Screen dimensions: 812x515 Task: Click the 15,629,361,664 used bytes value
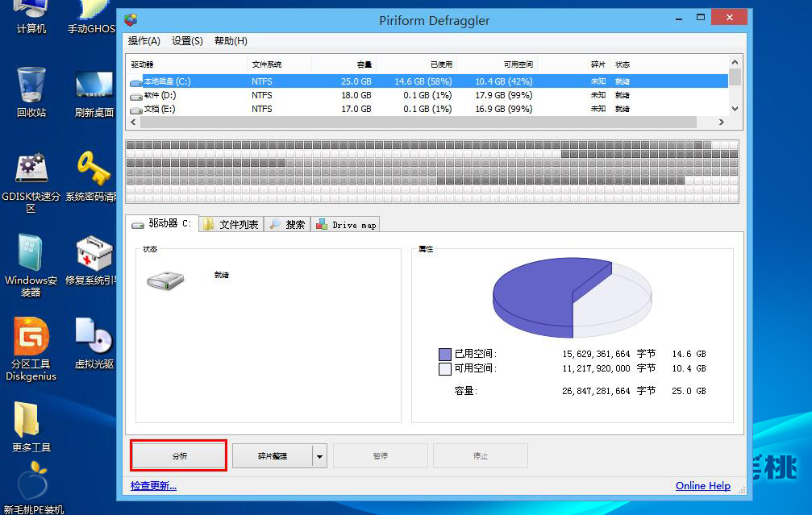pyautogui.click(x=596, y=354)
